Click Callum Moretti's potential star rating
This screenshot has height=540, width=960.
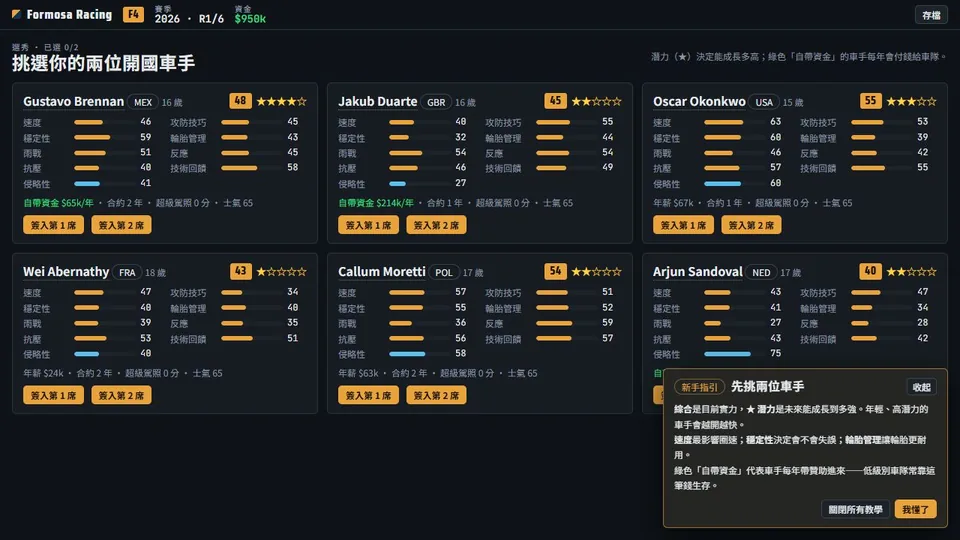coord(596,271)
